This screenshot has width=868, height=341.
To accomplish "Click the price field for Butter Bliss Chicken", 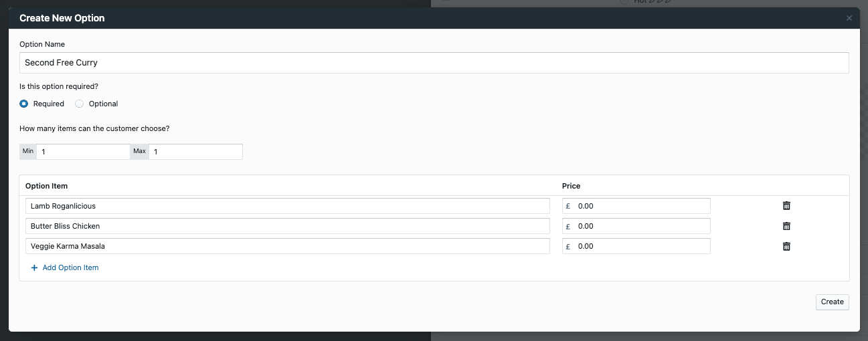I will point(640,226).
